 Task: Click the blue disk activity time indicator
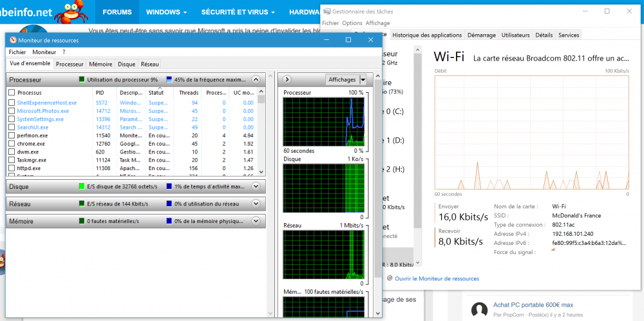(169, 186)
